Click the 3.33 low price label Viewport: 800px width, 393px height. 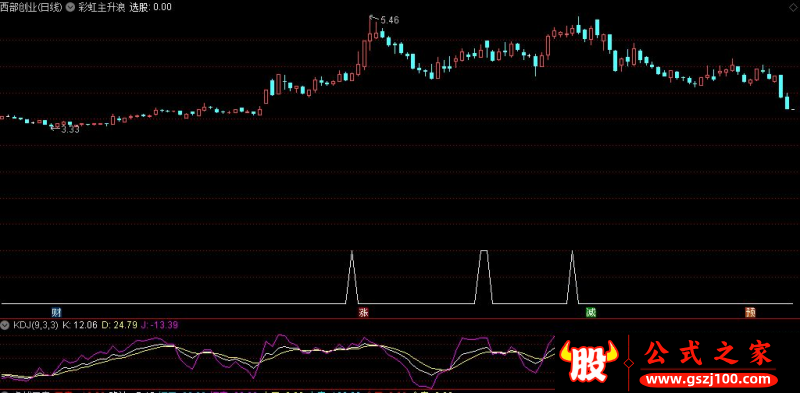tap(70, 130)
